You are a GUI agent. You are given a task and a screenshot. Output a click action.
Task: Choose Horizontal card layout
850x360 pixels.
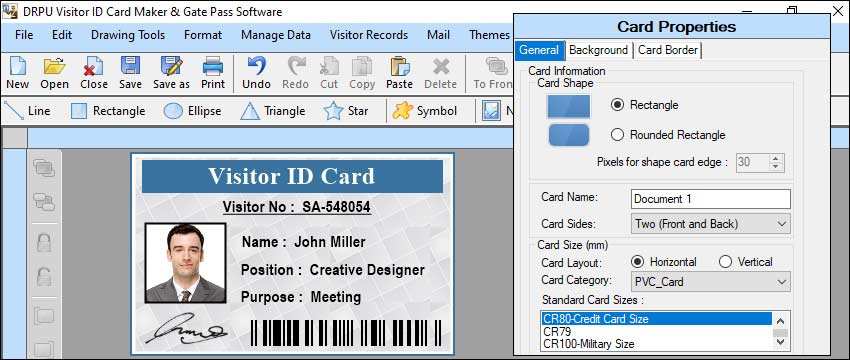click(x=638, y=262)
